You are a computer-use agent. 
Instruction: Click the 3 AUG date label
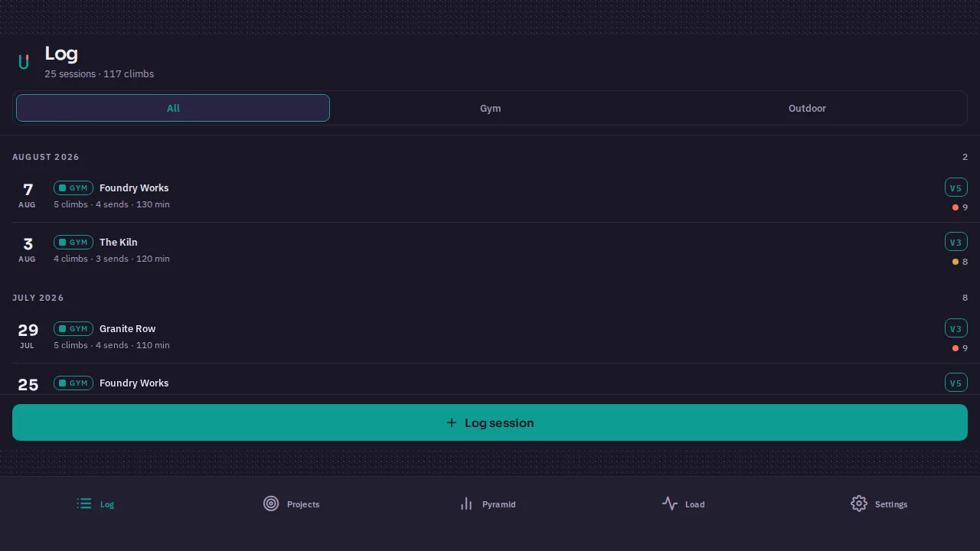coord(28,249)
